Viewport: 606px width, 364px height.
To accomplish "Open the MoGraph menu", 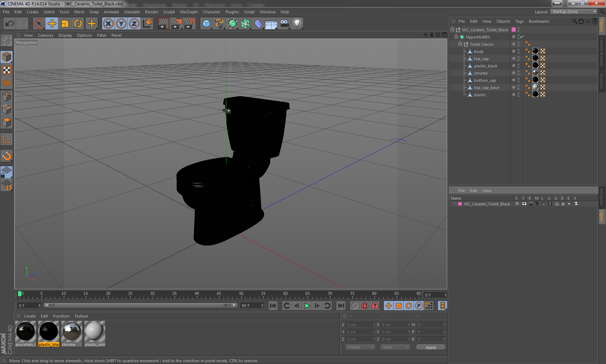I will tap(189, 12).
